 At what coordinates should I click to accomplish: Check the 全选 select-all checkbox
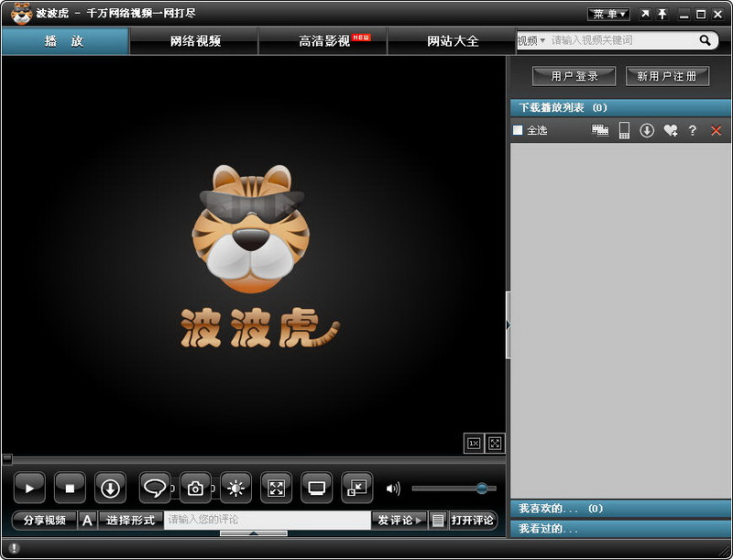(x=518, y=131)
